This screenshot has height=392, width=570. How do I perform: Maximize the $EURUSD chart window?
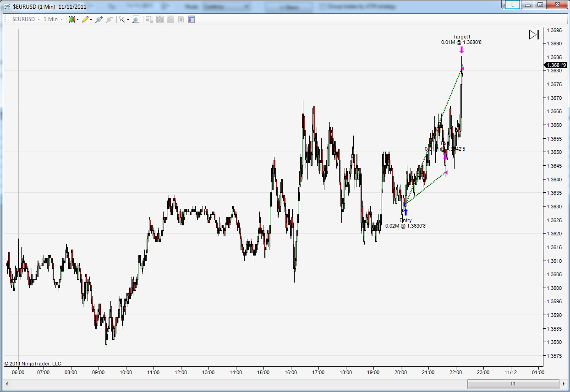[x=540, y=4]
